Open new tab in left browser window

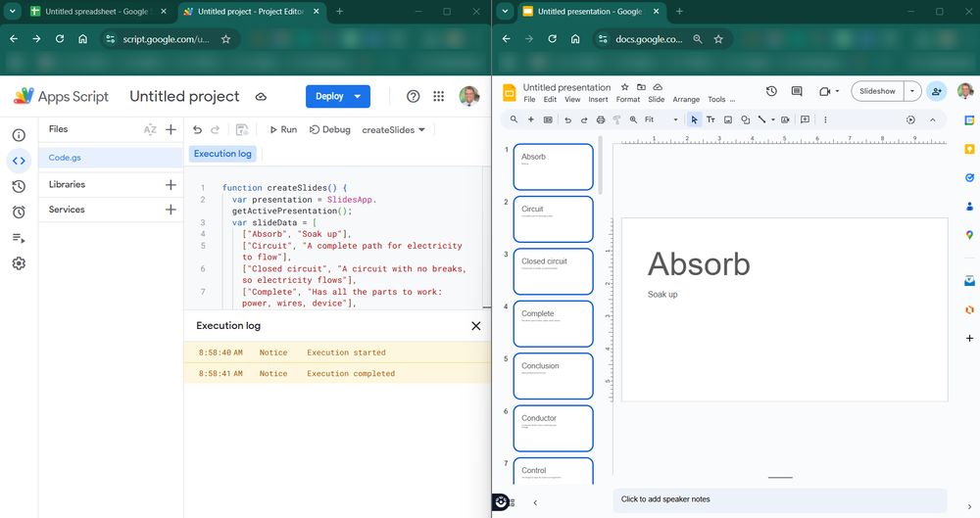(x=339, y=11)
